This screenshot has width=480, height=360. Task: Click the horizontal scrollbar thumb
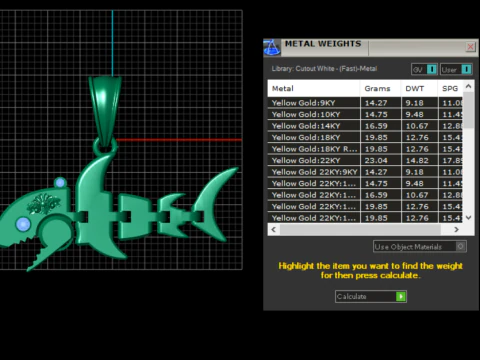point(360,229)
